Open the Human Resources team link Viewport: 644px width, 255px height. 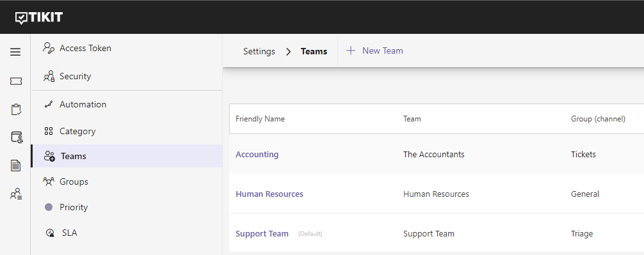[270, 194]
